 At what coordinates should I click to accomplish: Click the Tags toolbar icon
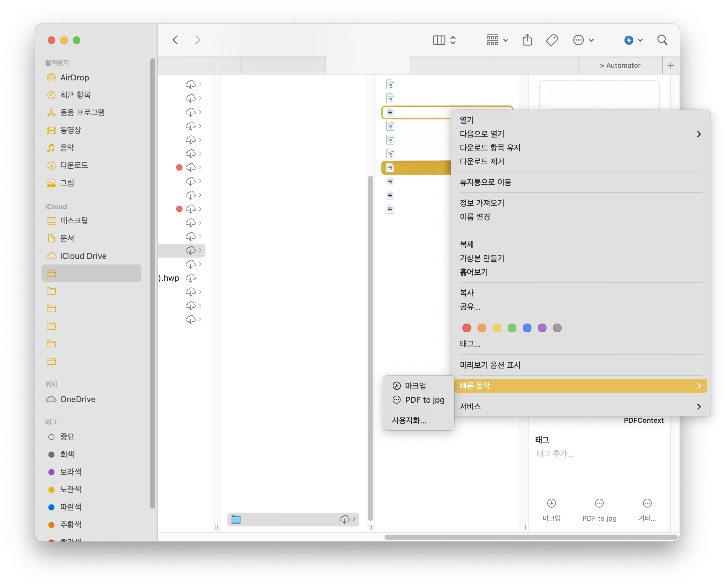pos(552,40)
